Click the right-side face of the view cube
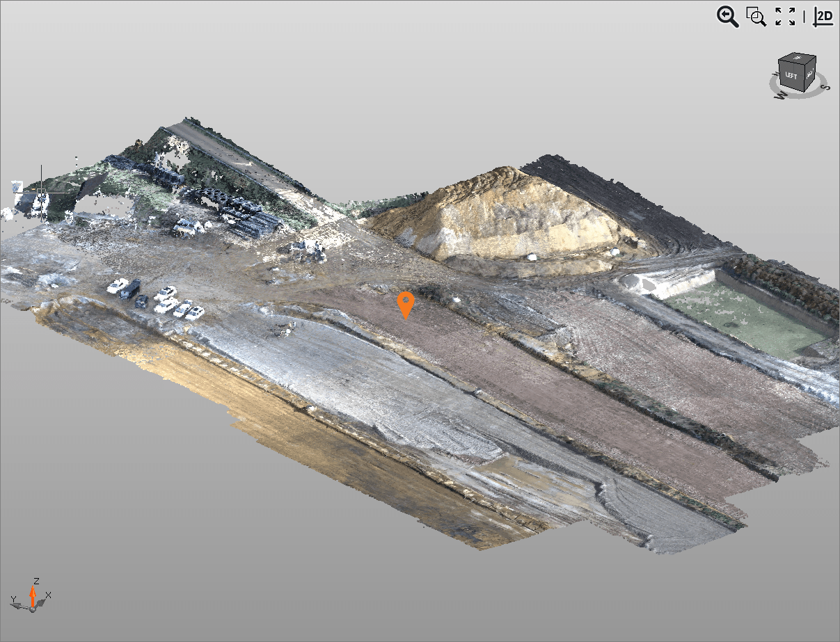 pos(810,73)
